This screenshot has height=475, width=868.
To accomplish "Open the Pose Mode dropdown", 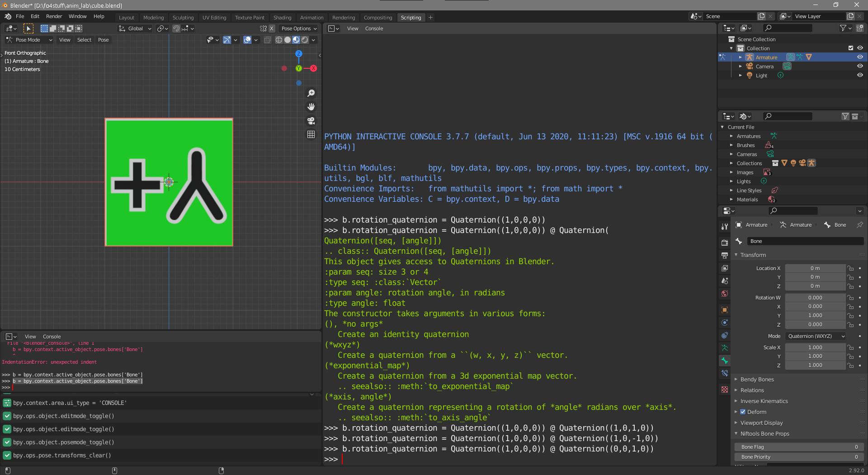I will 29,40.
